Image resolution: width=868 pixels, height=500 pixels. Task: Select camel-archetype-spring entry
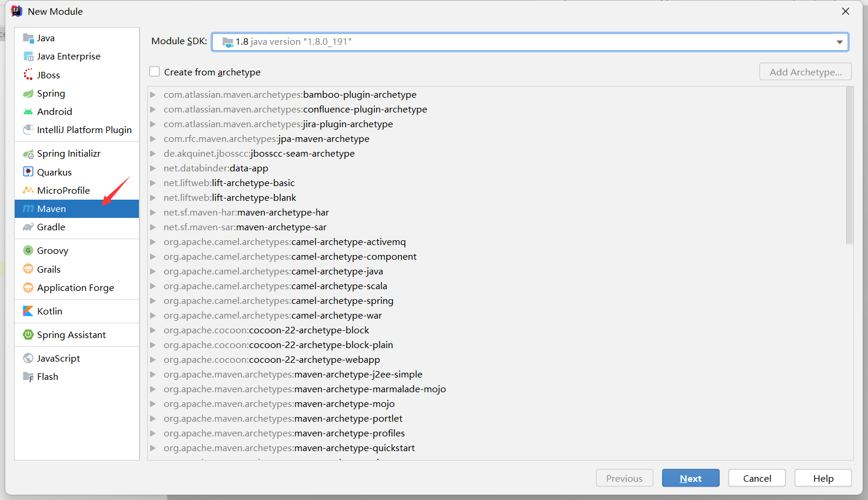(278, 301)
